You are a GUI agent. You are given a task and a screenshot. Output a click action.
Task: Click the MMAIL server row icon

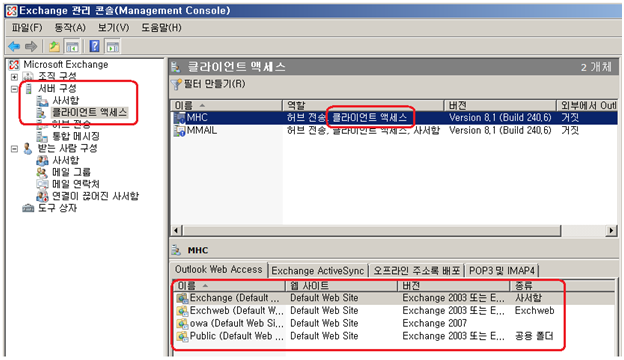(x=179, y=130)
